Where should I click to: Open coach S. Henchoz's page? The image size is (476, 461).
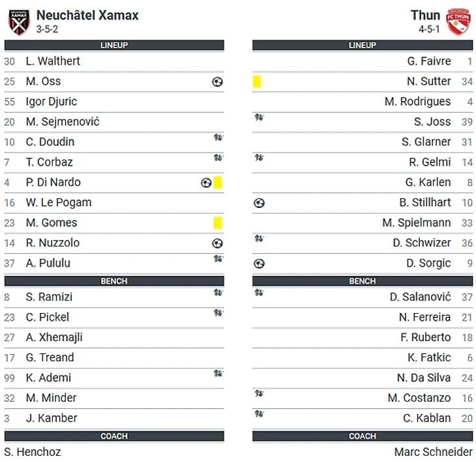click(x=33, y=452)
